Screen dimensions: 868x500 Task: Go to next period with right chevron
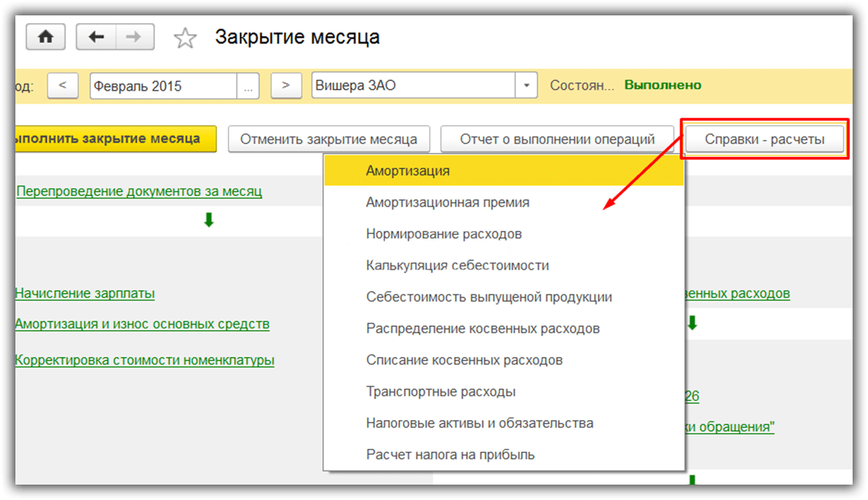(285, 85)
